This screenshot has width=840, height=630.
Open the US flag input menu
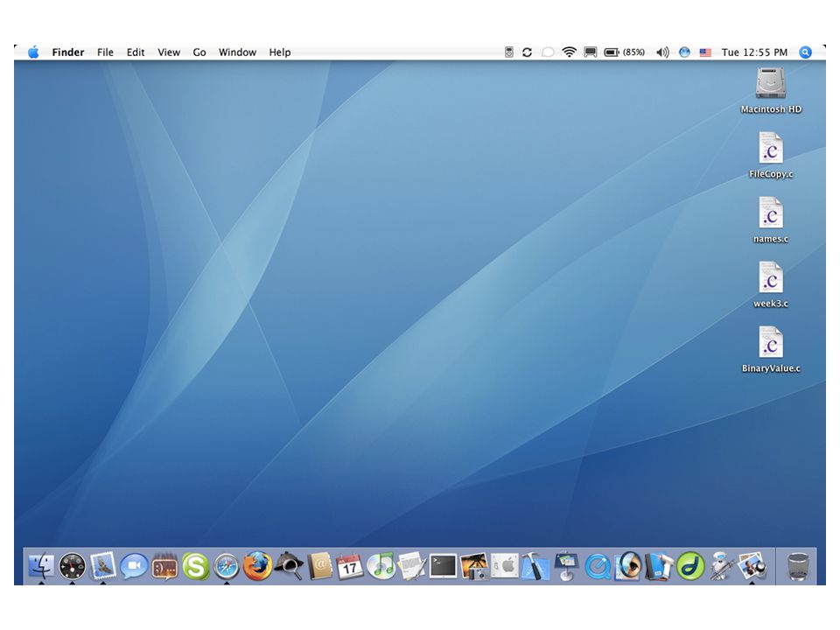coord(705,52)
